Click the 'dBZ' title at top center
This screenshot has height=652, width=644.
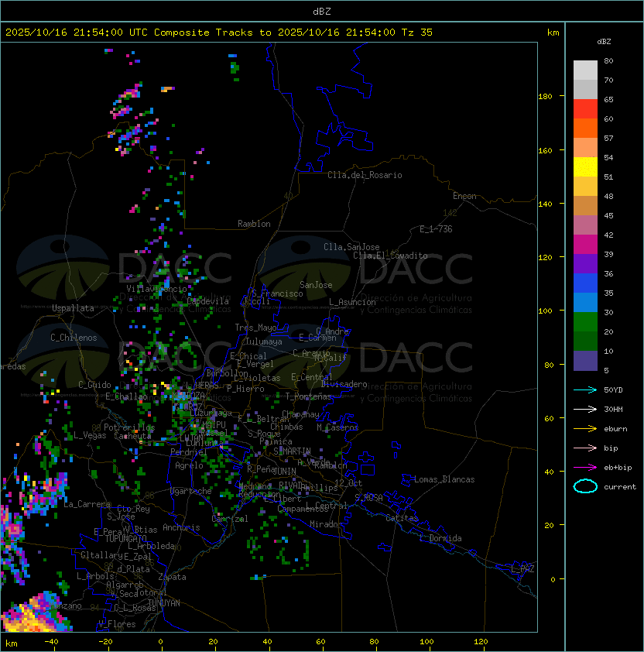322,11
